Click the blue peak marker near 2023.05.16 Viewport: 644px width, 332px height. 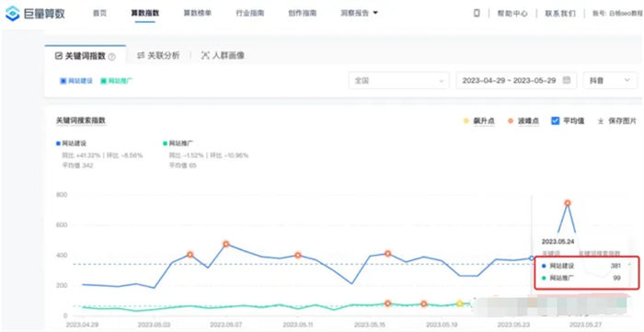point(387,254)
